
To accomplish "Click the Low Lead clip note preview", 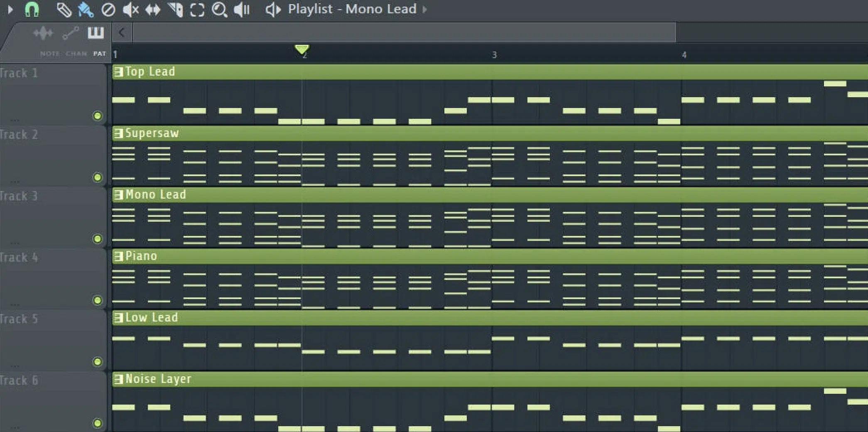I will click(x=490, y=348).
